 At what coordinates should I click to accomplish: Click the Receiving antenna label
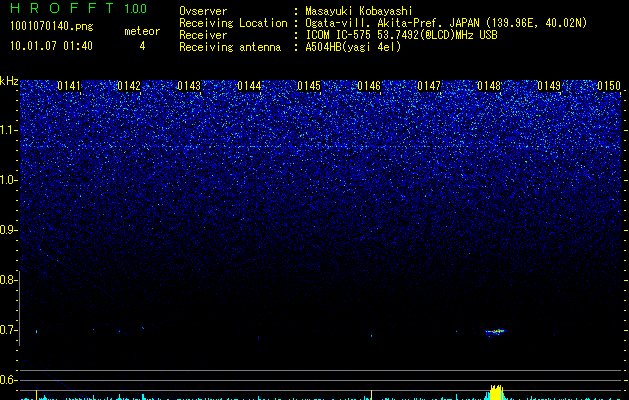(230, 47)
